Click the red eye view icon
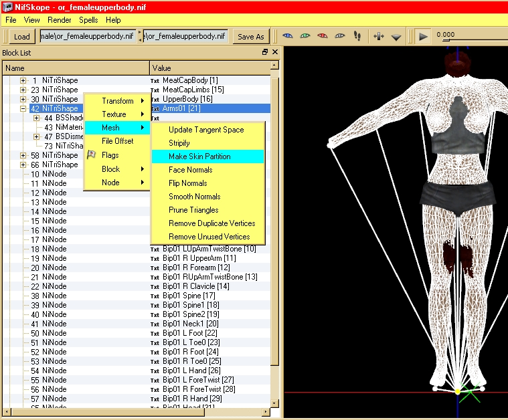The image size is (508, 420). (323, 36)
